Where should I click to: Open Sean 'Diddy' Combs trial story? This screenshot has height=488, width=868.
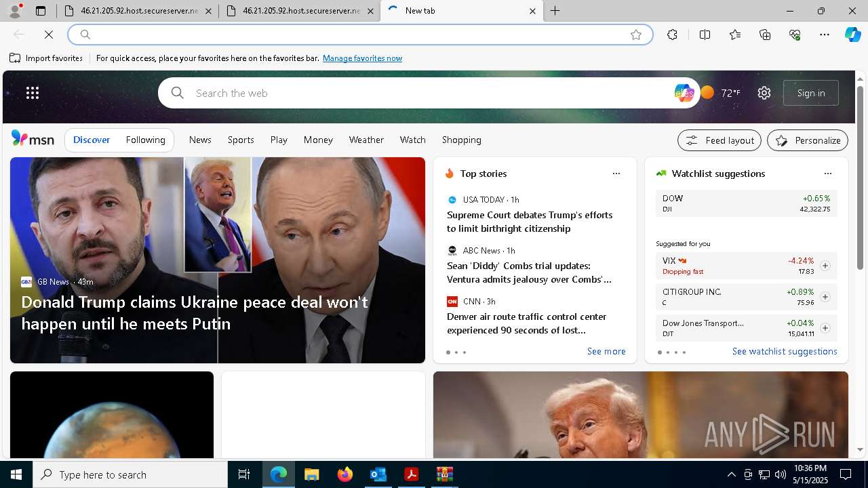[x=529, y=272]
